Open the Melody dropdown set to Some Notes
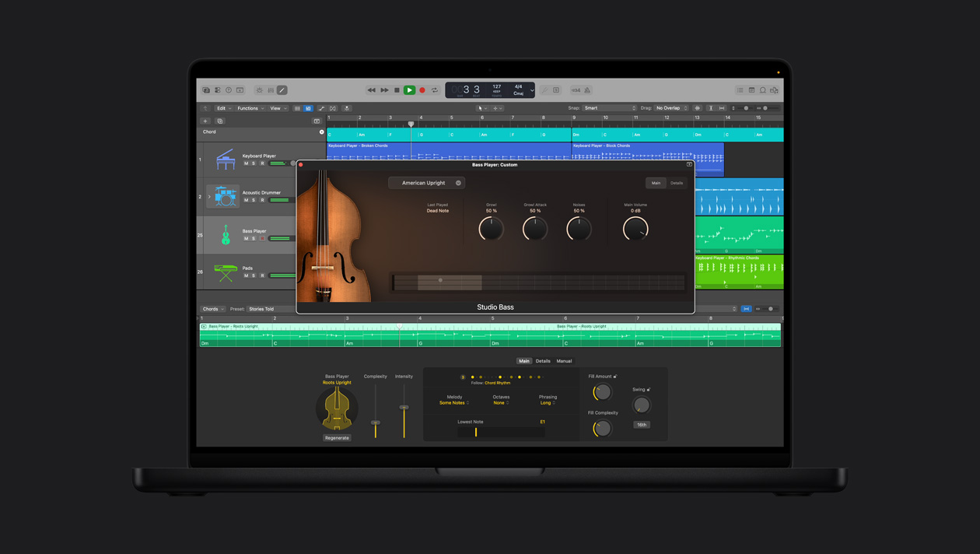This screenshot has width=980, height=554. [x=453, y=403]
